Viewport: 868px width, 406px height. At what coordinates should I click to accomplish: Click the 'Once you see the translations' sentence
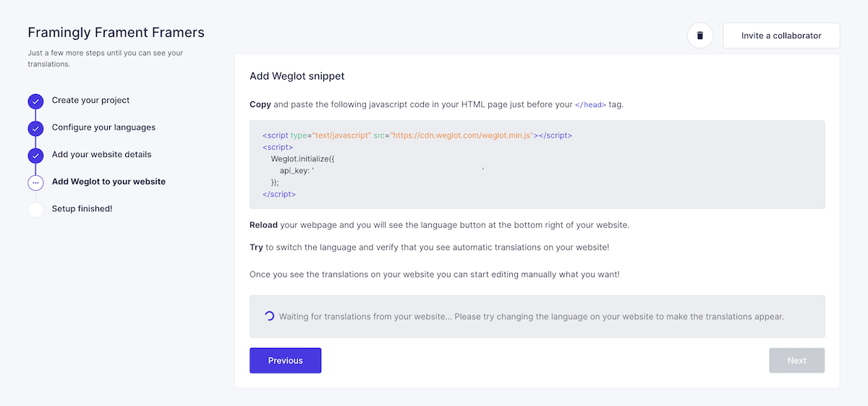435,275
